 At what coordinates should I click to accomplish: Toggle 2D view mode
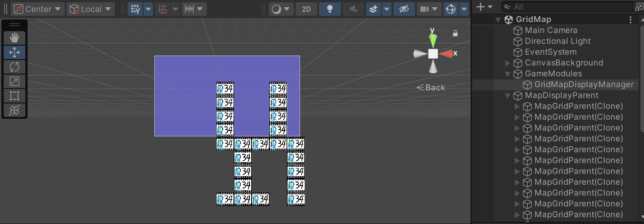306,9
